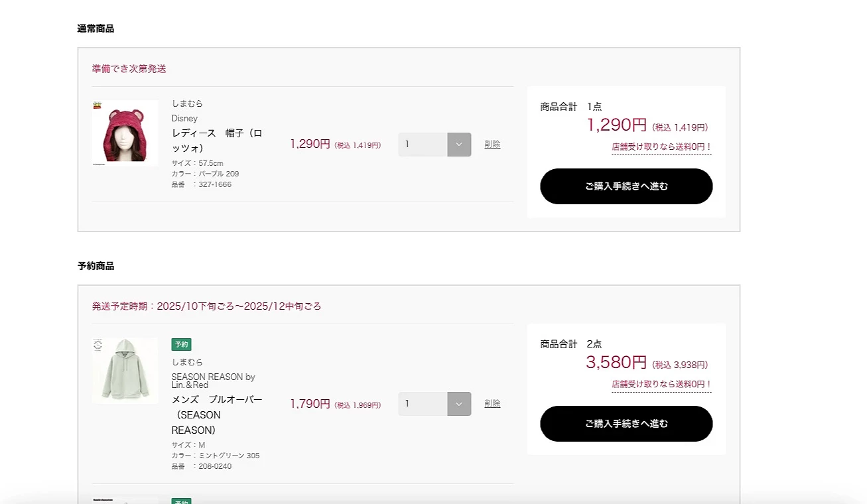Click the Lotso hat product thumbnail
Screen dimensions: 867x504
(x=125, y=133)
